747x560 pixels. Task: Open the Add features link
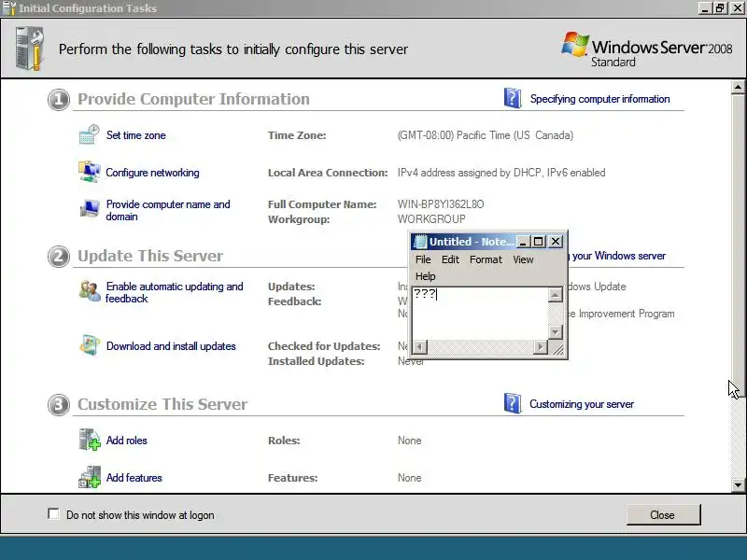click(x=134, y=478)
